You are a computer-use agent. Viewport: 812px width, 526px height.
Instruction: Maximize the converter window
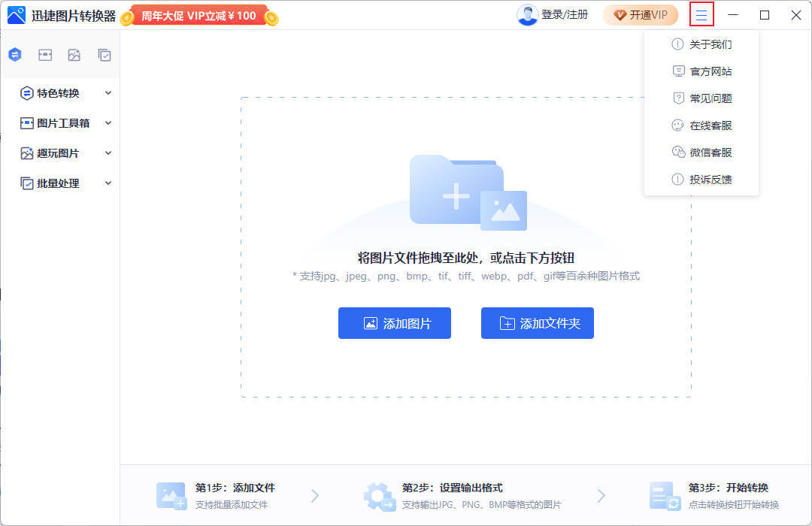pyautogui.click(x=765, y=15)
